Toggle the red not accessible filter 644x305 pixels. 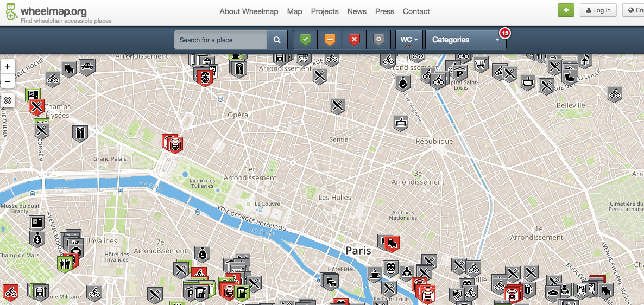[x=354, y=40]
